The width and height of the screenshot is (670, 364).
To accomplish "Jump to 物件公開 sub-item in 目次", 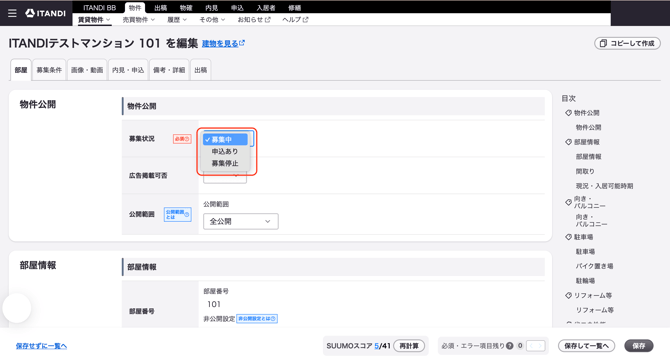I will pos(588,127).
